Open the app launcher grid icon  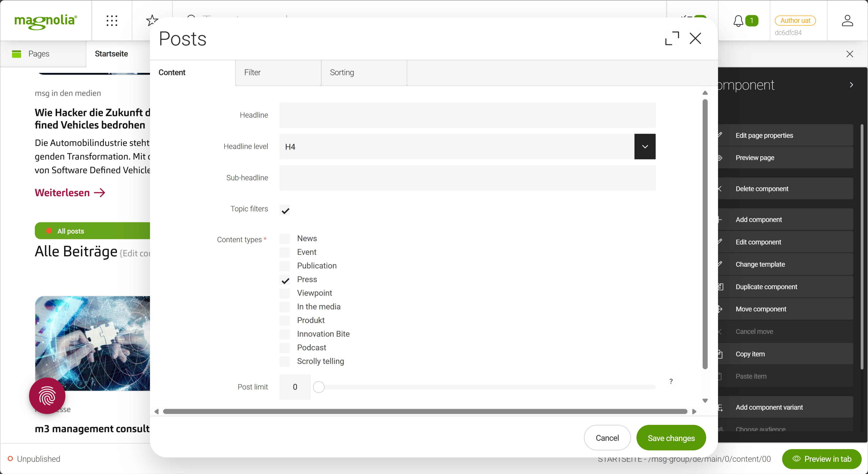[x=112, y=20]
